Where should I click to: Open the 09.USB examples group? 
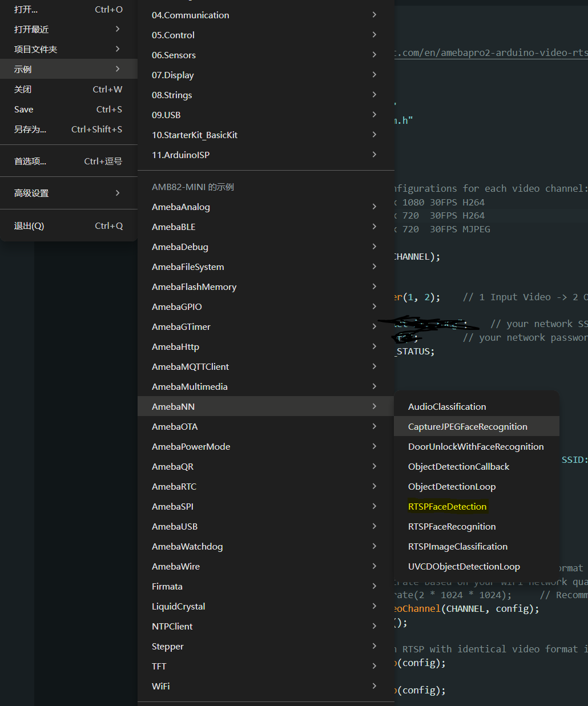click(x=266, y=115)
